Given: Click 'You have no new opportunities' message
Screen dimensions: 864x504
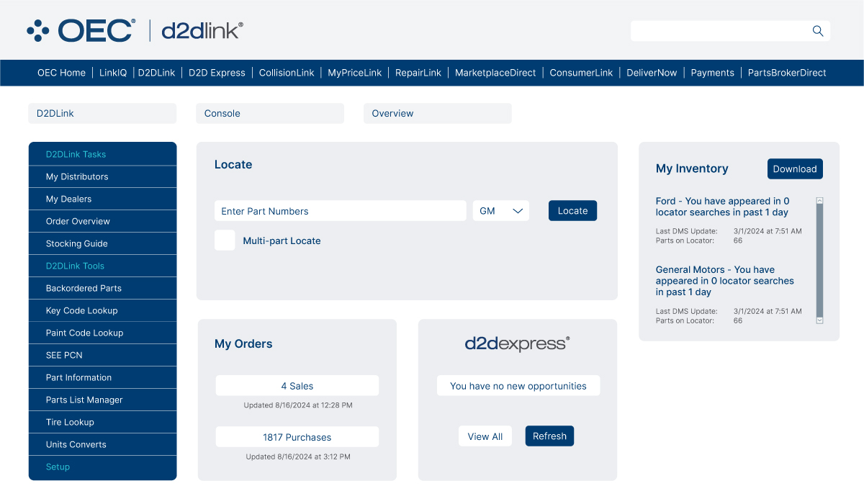Looking at the screenshot, I should tap(518, 386).
